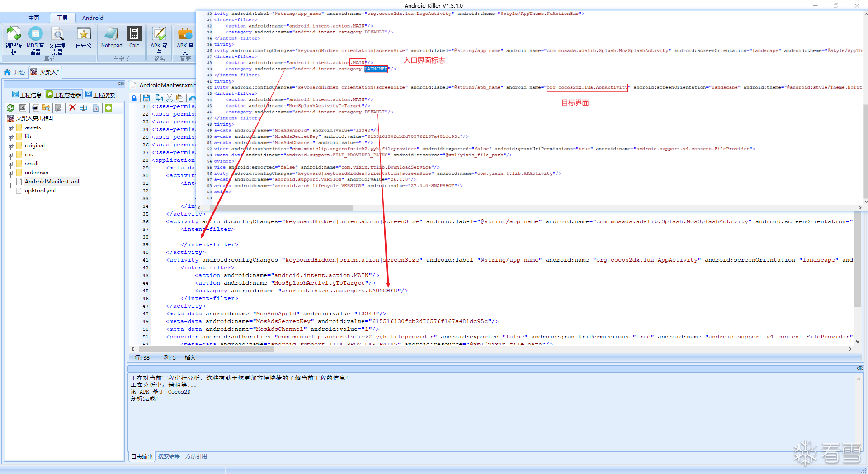This screenshot has width=868, height=474.
Task: Paste using the editor clipboard icon
Action: pos(180,98)
